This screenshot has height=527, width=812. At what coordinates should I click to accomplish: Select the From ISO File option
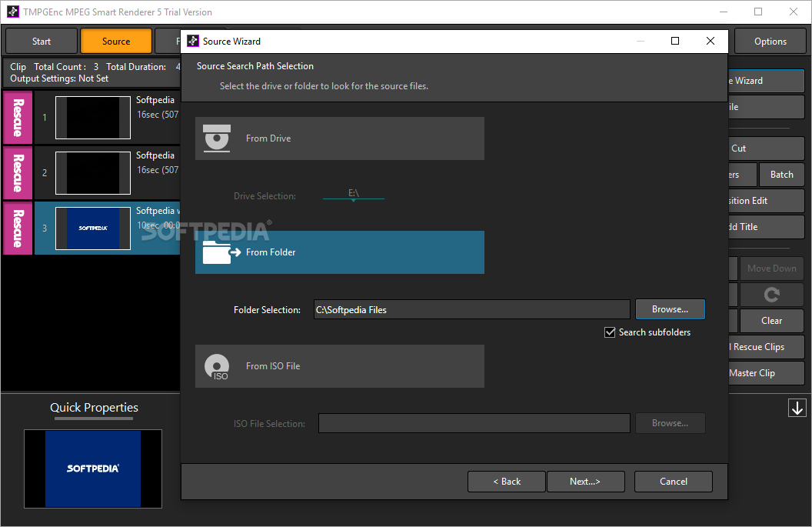(x=340, y=366)
